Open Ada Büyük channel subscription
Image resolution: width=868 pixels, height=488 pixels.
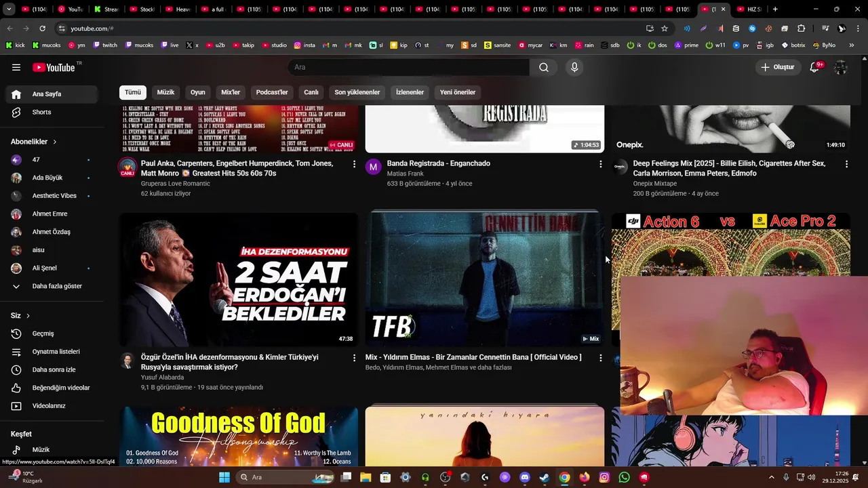point(52,178)
